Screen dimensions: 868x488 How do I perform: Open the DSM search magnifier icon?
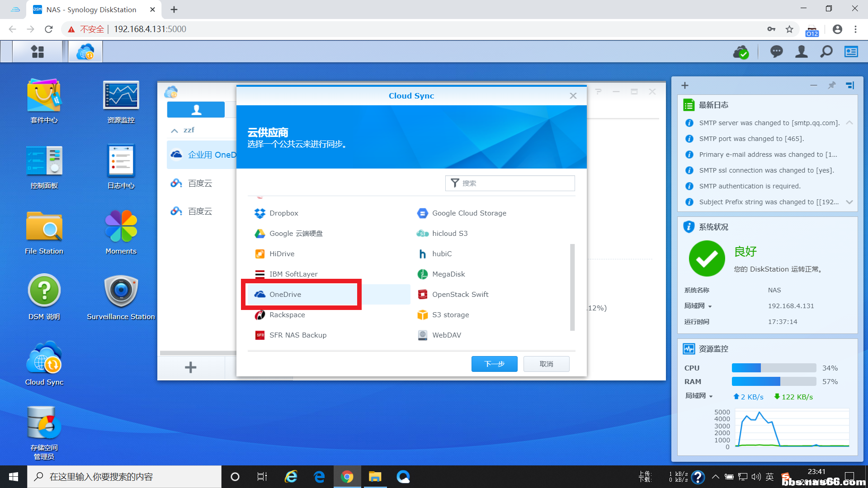pyautogui.click(x=826, y=52)
